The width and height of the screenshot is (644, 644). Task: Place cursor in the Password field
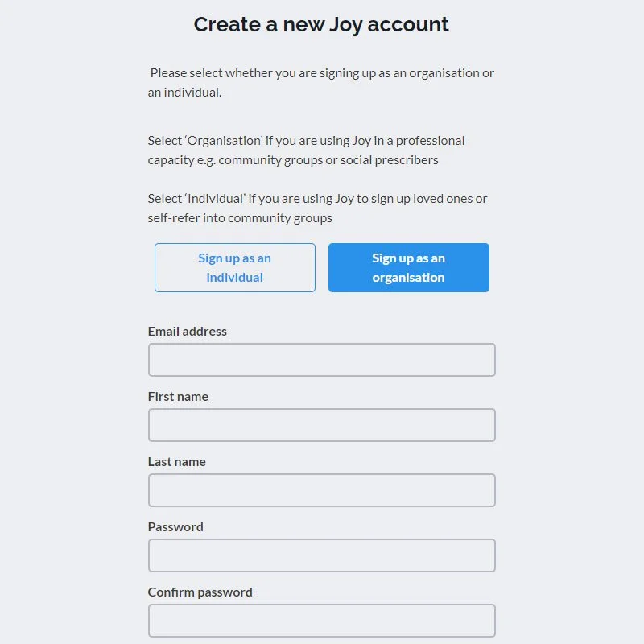click(321, 555)
